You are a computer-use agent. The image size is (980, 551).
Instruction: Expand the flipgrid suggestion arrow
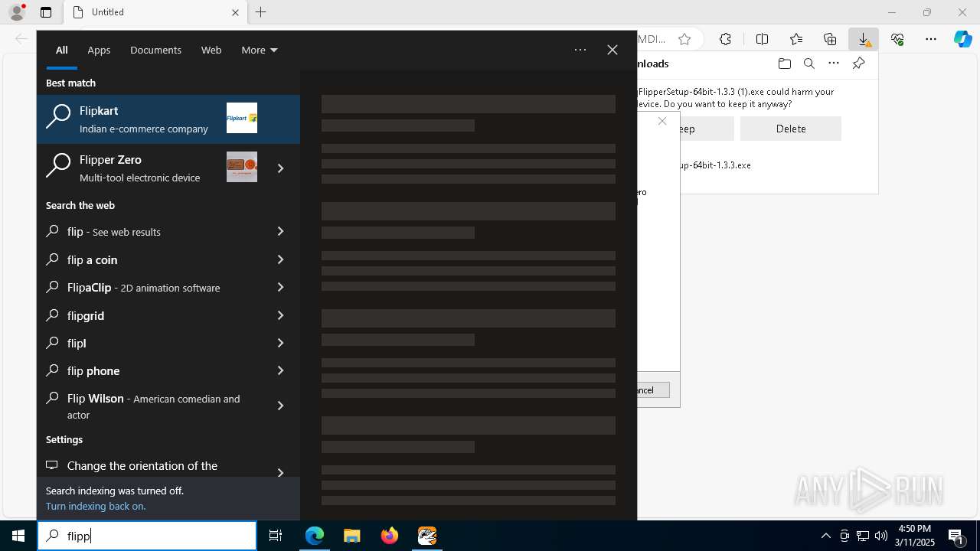pos(281,315)
